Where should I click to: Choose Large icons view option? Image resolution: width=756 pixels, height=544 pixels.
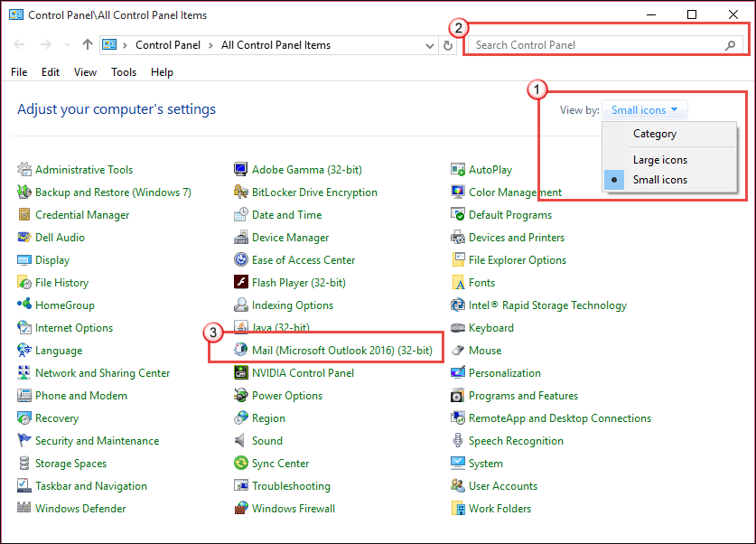pos(659,160)
